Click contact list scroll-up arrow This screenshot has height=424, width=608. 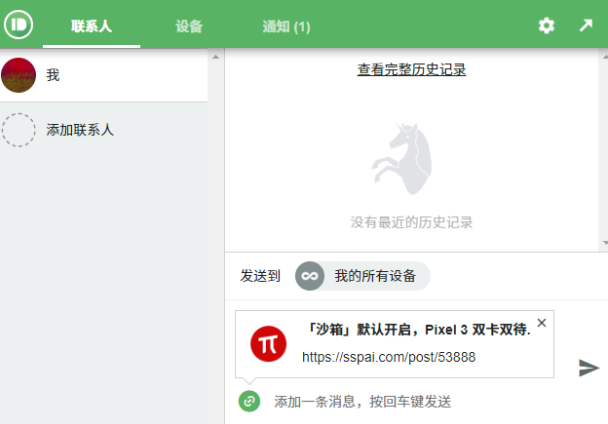pyautogui.click(x=216, y=57)
